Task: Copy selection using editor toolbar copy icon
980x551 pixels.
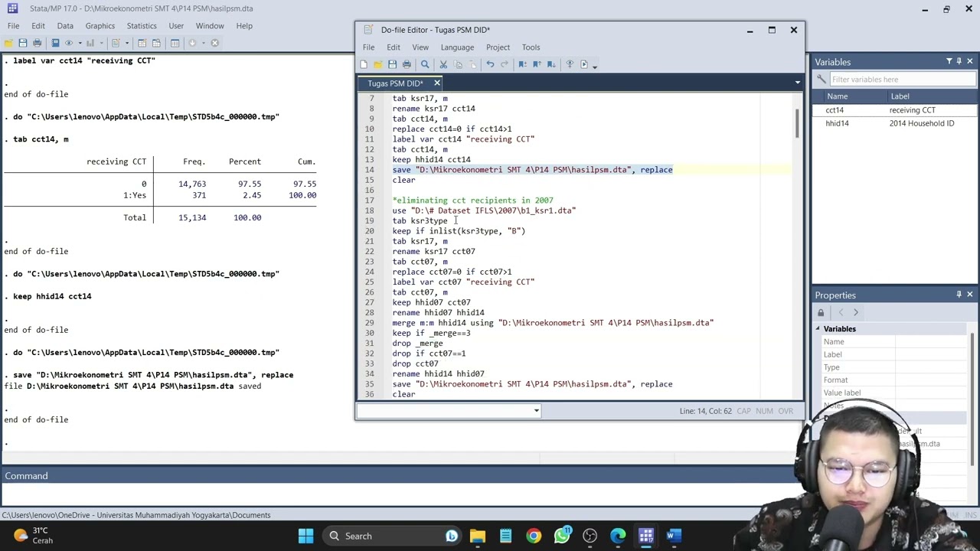Action: pos(458,64)
